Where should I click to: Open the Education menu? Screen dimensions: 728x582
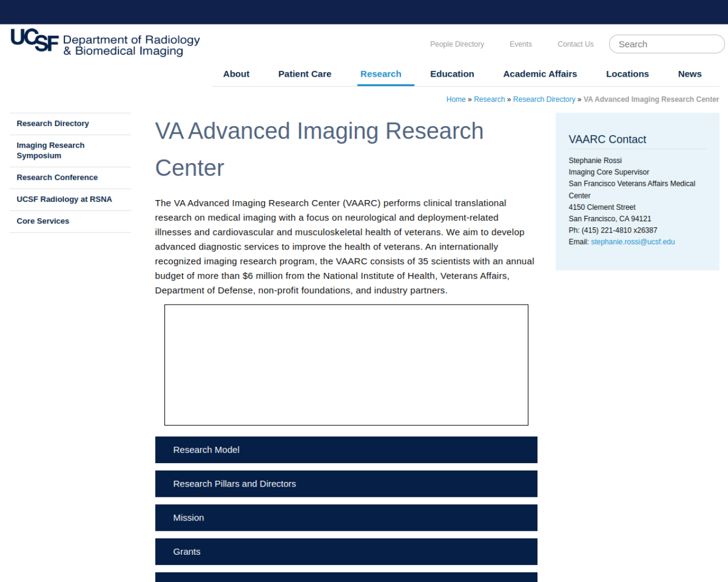point(452,74)
